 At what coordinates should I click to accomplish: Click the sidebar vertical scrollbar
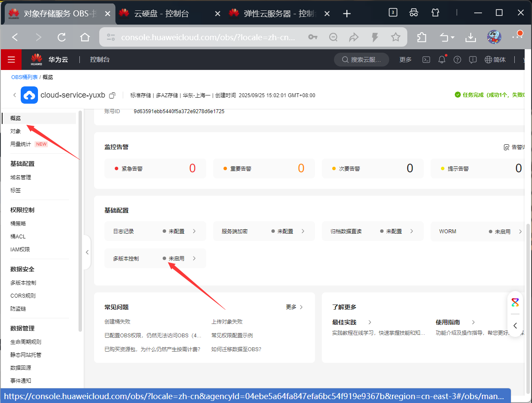pos(80,220)
